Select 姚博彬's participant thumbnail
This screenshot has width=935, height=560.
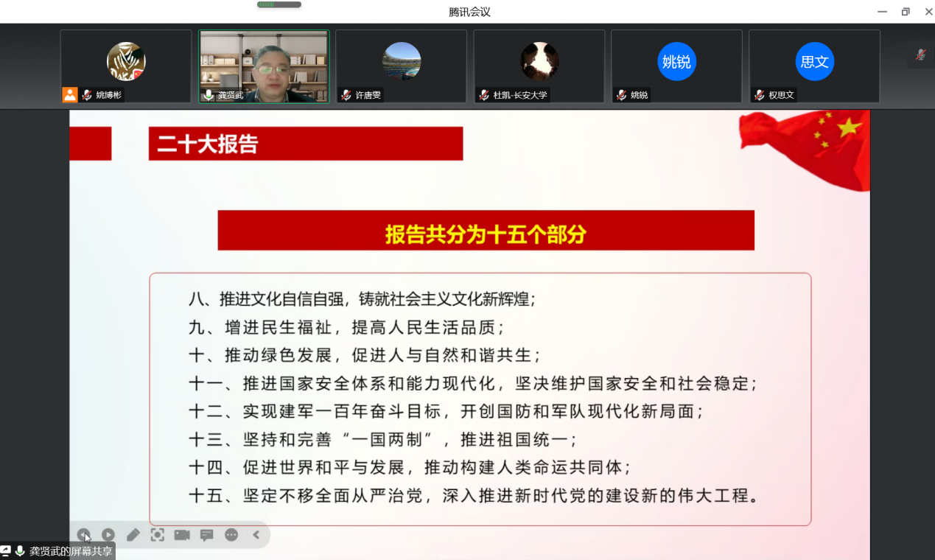pos(126,66)
